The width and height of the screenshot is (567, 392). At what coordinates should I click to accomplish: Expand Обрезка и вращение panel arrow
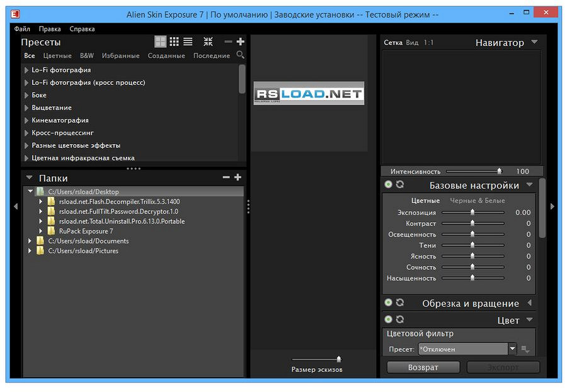click(530, 303)
